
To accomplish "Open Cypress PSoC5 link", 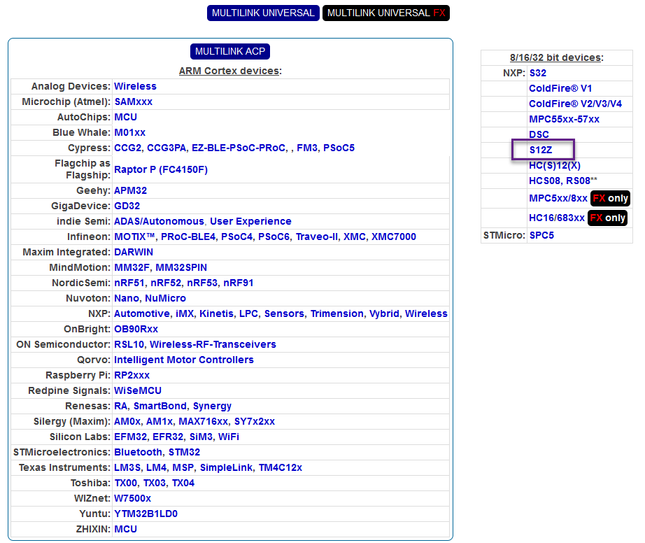I will tap(339, 148).
